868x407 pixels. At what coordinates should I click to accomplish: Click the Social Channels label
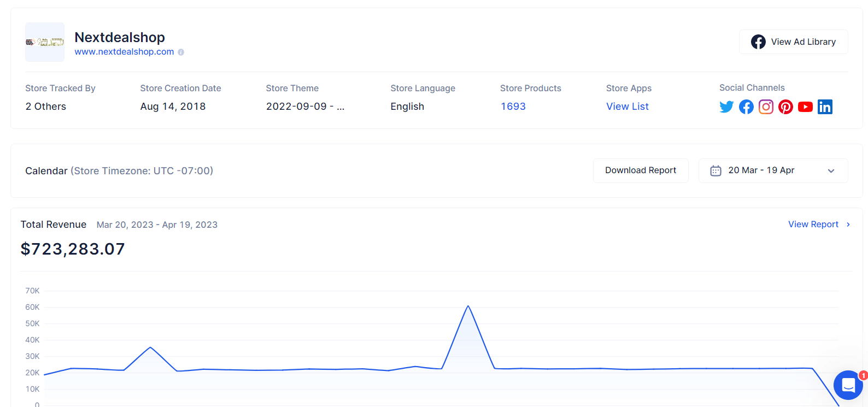coord(752,88)
